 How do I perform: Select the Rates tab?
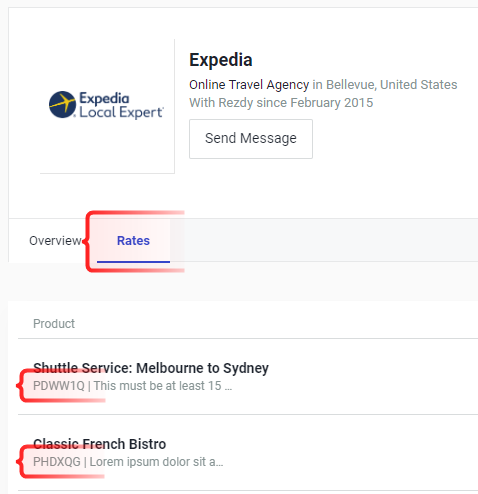pyautogui.click(x=133, y=241)
